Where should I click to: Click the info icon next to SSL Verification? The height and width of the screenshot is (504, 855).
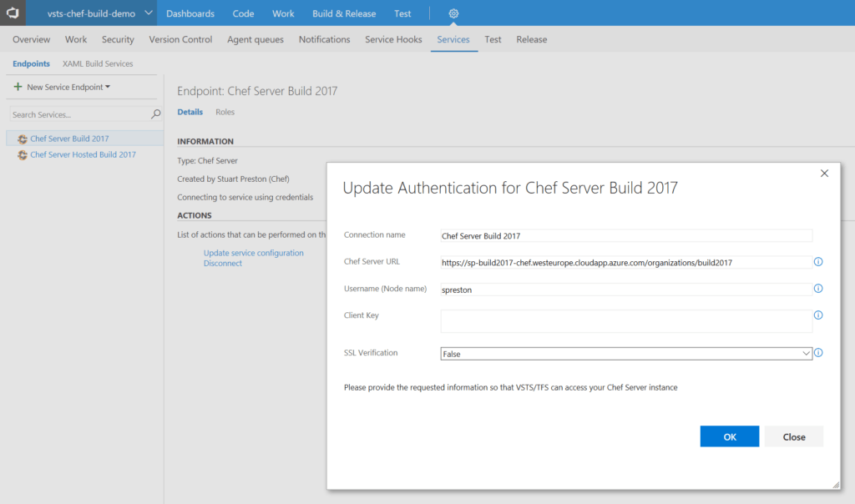click(x=818, y=352)
